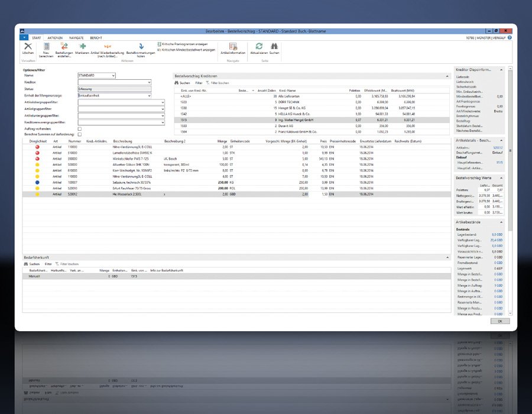
Task: Expand the Einheit der Mengenanzeige dropdown
Action: (x=148, y=95)
